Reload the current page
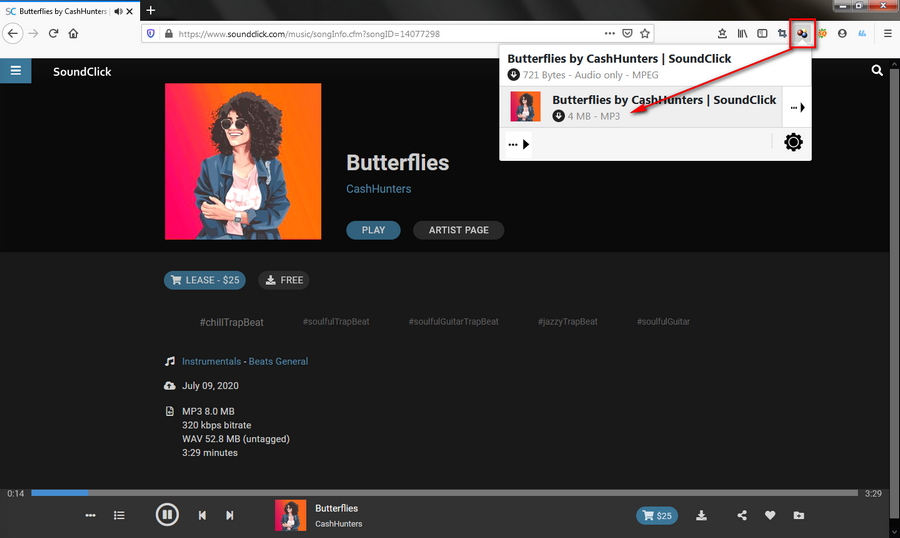900x538 pixels. (x=53, y=33)
